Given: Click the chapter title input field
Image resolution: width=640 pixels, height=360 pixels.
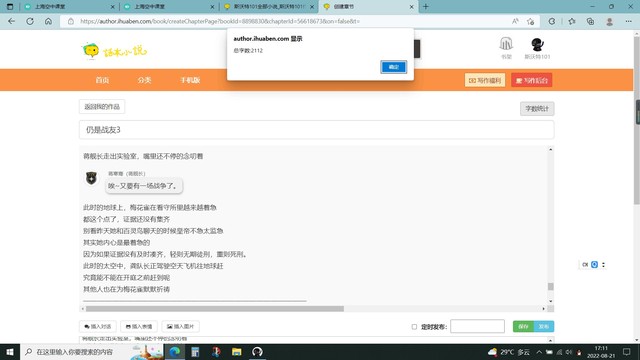Looking at the screenshot, I should [316, 130].
